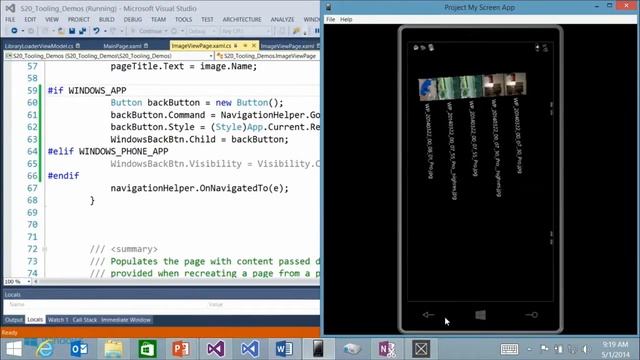The height and width of the screenshot is (360, 640).
Task: Open the S20_Tooling_Demos.ImageViewPage class dropdown
Action: click(x=267, y=56)
